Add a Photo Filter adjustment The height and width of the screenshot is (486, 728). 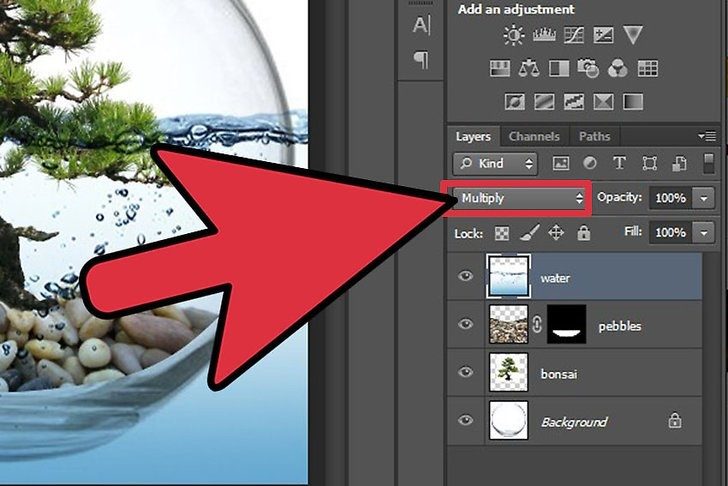click(588, 69)
